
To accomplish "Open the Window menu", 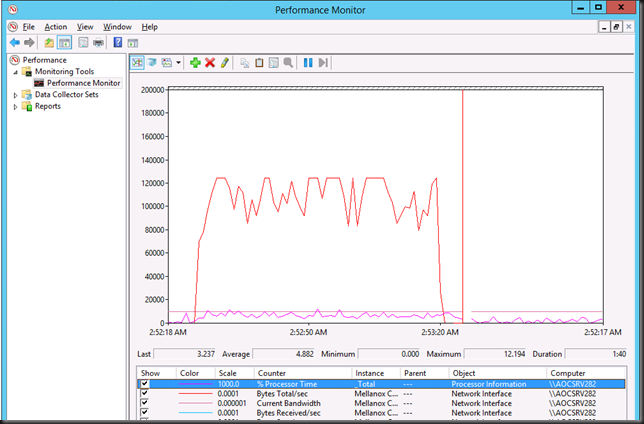I will click(117, 27).
